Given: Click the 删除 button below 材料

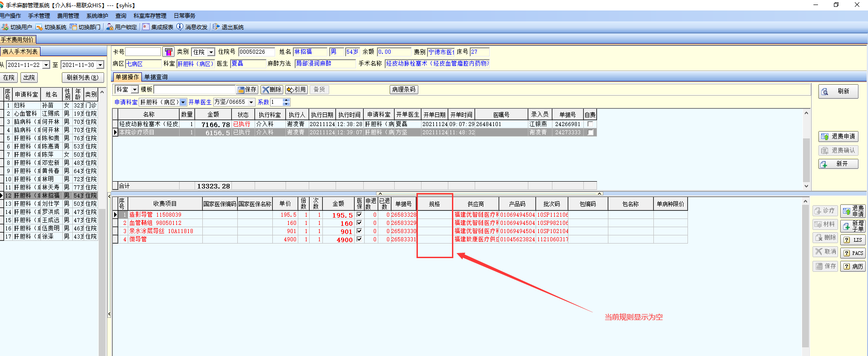Looking at the screenshot, I should tap(825, 238).
